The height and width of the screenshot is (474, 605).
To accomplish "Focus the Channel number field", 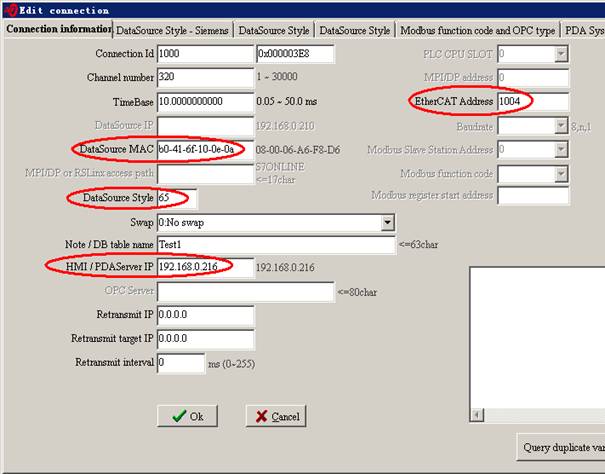I will 205,77.
